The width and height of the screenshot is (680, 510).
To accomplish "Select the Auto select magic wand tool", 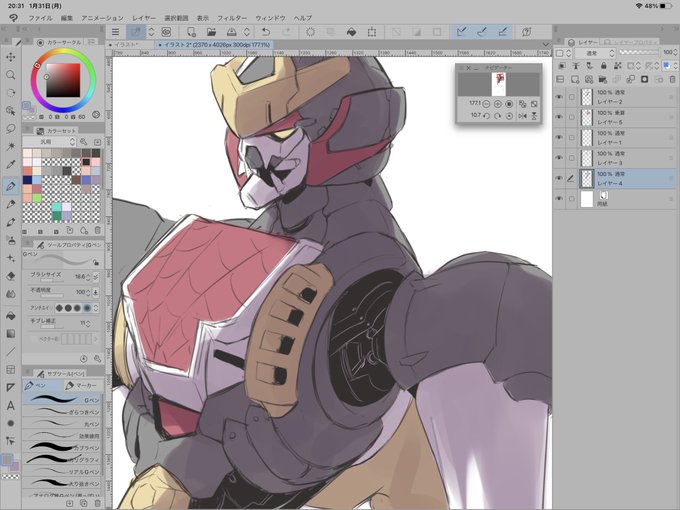I will pyautogui.click(x=10, y=147).
